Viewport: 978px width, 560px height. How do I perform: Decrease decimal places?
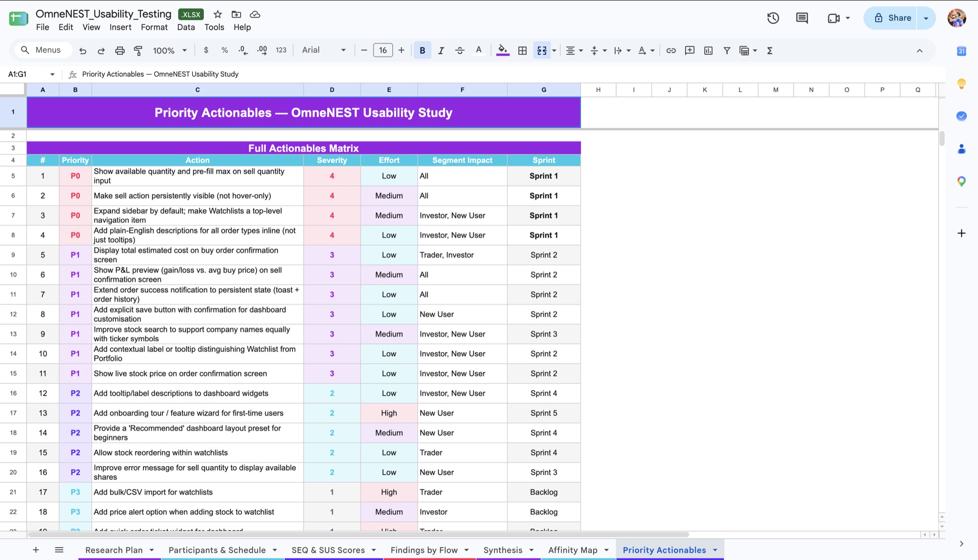point(243,50)
